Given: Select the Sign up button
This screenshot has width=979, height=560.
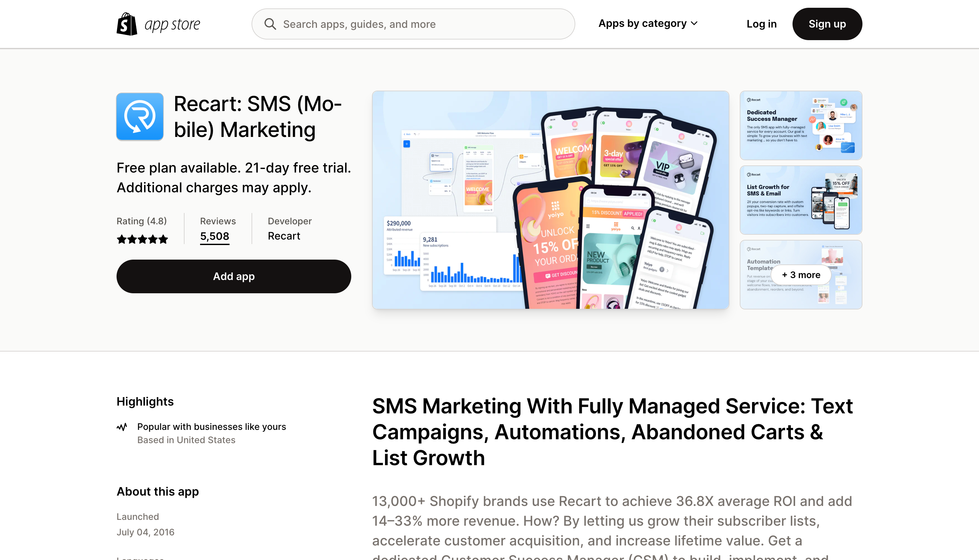Looking at the screenshot, I should click(x=827, y=24).
